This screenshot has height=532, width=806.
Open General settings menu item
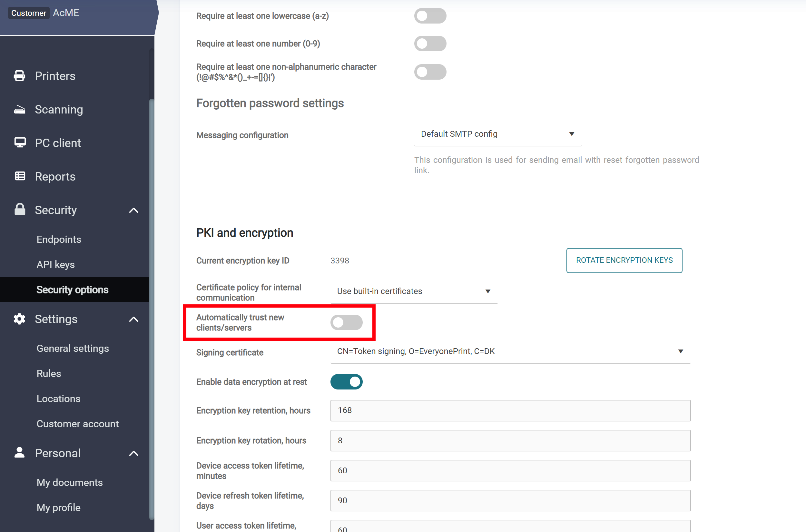73,348
